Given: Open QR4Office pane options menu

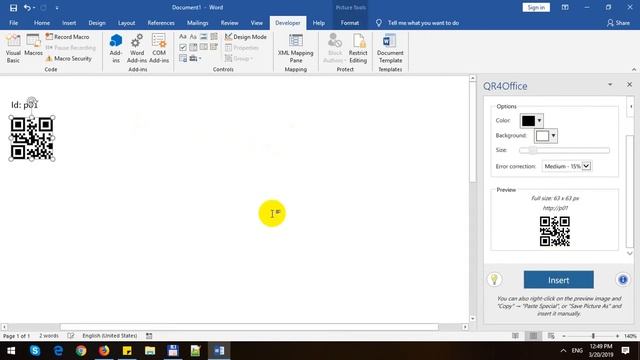Looking at the screenshot, I should pyautogui.click(x=610, y=84).
